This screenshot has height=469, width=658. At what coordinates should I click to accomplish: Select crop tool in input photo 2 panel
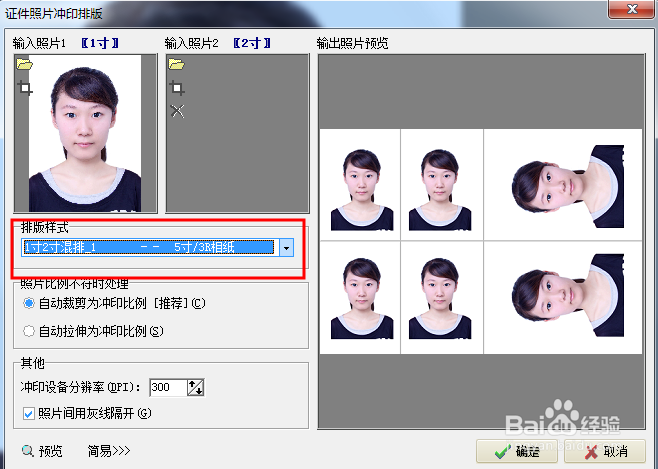coord(177,88)
